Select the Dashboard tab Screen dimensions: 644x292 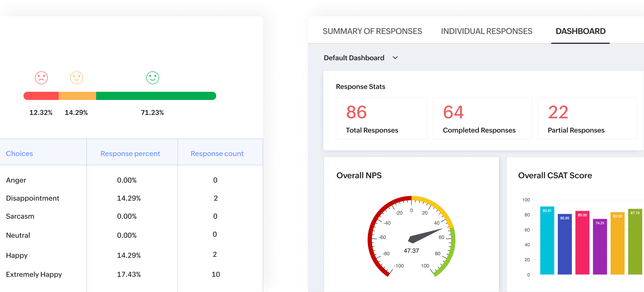(581, 31)
